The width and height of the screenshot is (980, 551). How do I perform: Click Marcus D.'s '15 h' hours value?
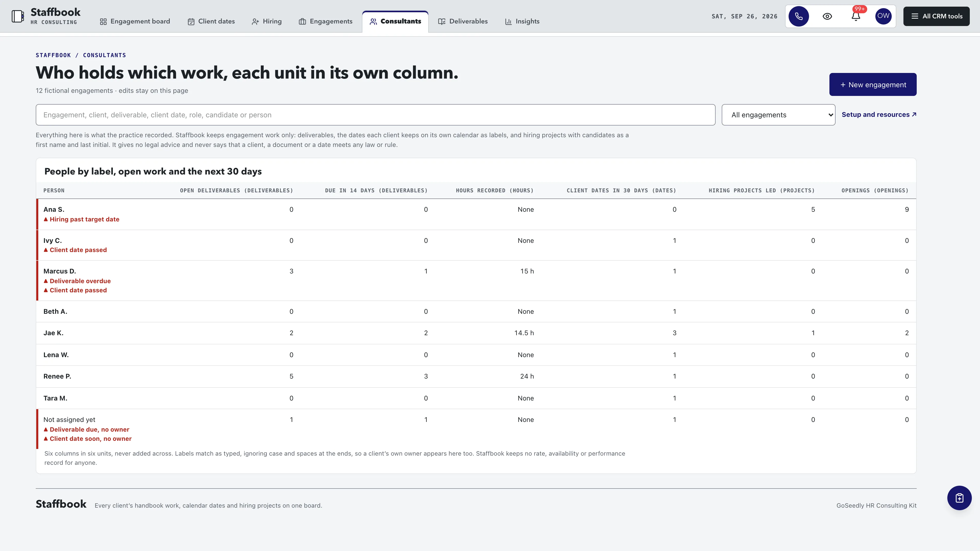pos(527,271)
